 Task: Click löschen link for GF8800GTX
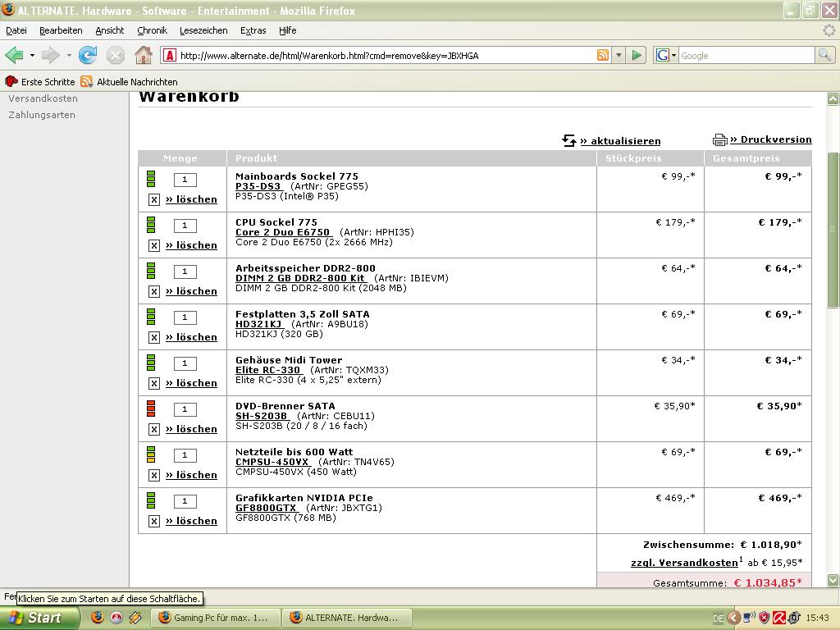click(191, 521)
